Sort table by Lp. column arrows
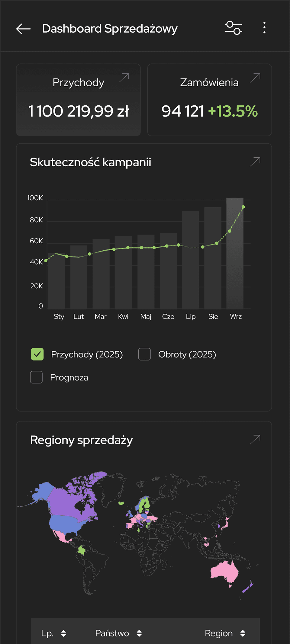The width and height of the screenshot is (290, 644). tap(63, 633)
